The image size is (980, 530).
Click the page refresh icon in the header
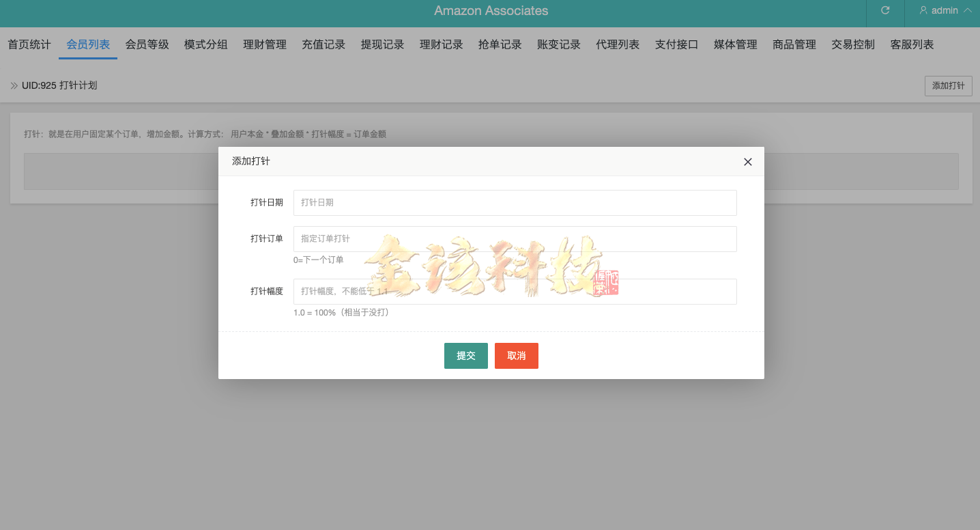click(885, 10)
